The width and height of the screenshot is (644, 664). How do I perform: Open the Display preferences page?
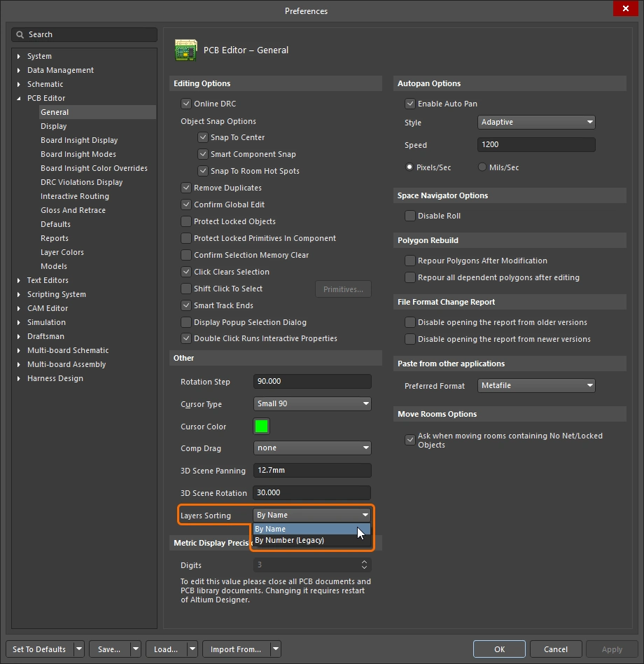click(54, 126)
